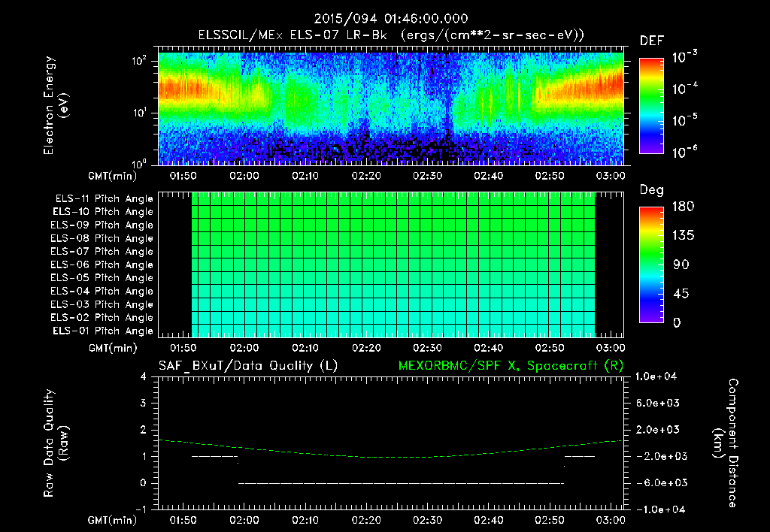Click the DEF label above color bar
The height and width of the screenshot is (532, 770).
tap(652, 41)
